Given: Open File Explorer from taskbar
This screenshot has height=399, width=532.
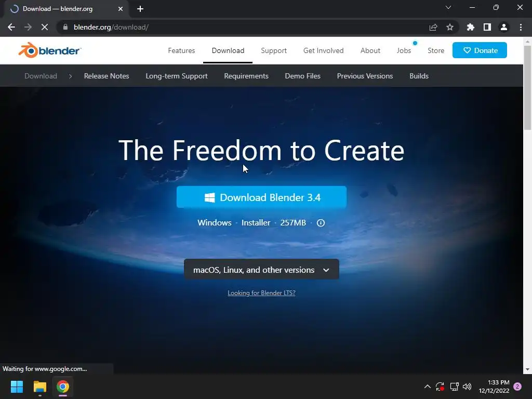Looking at the screenshot, I should (x=39, y=387).
